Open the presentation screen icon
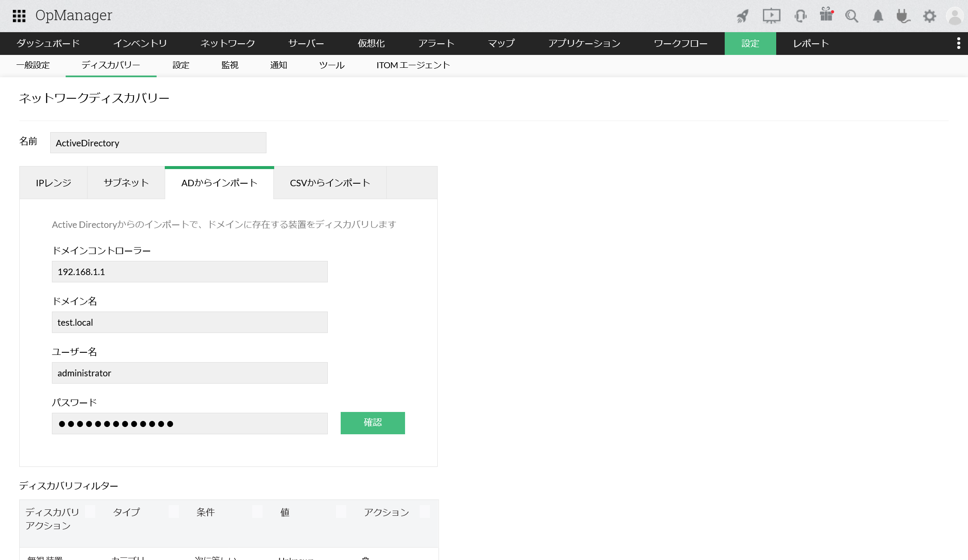968x560 pixels. pyautogui.click(x=771, y=16)
